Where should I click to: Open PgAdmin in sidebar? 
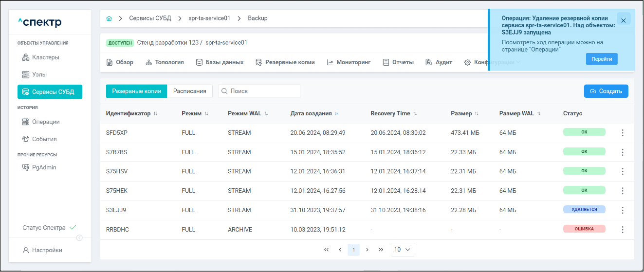[x=44, y=167]
